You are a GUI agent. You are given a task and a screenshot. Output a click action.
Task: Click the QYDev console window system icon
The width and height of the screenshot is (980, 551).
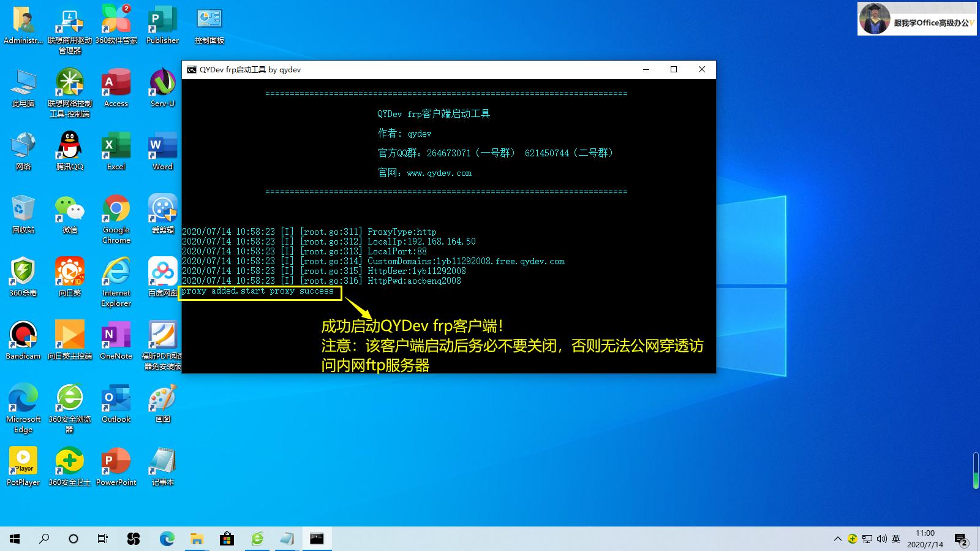point(192,70)
